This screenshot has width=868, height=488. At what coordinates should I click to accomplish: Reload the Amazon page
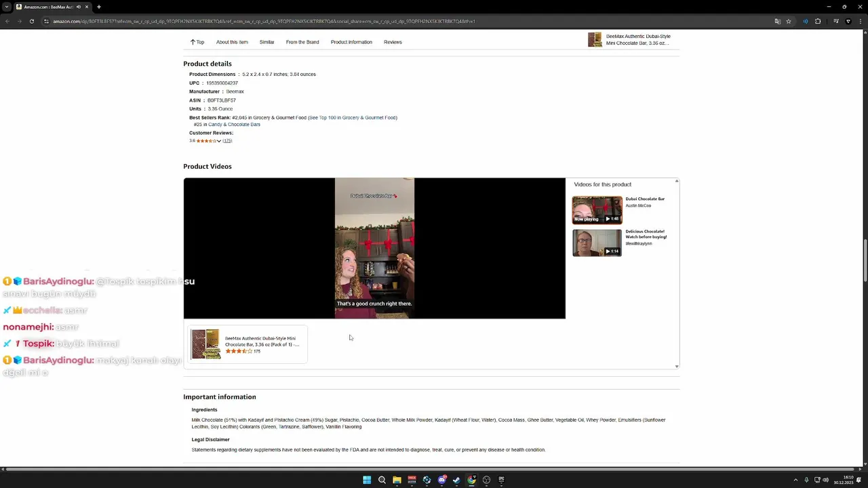click(x=31, y=21)
